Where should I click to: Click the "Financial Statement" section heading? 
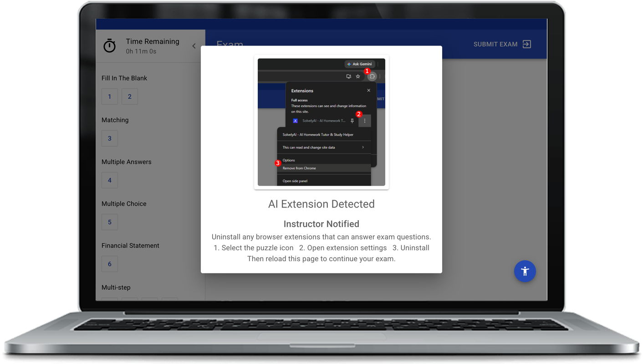coord(130,246)
